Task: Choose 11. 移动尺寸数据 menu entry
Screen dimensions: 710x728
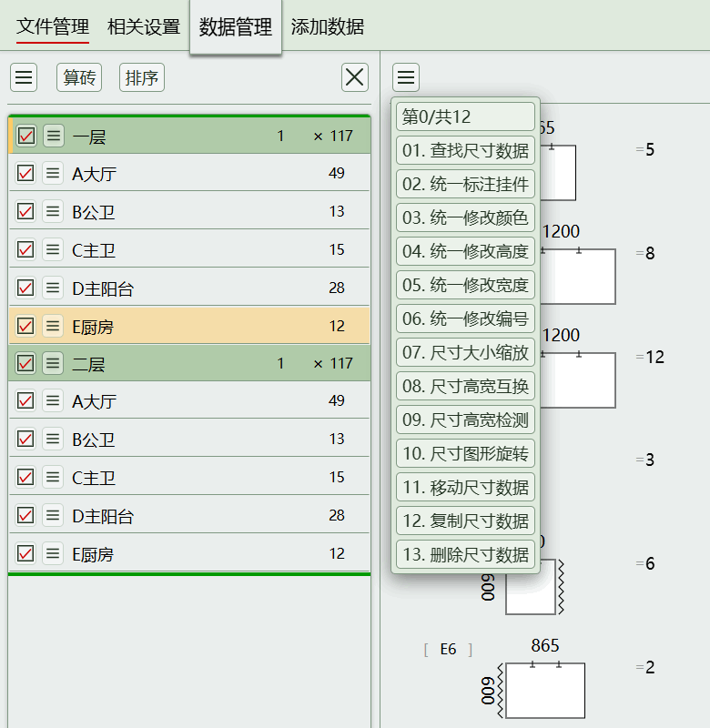Action: pyautogui.click(x=465, y=487)
